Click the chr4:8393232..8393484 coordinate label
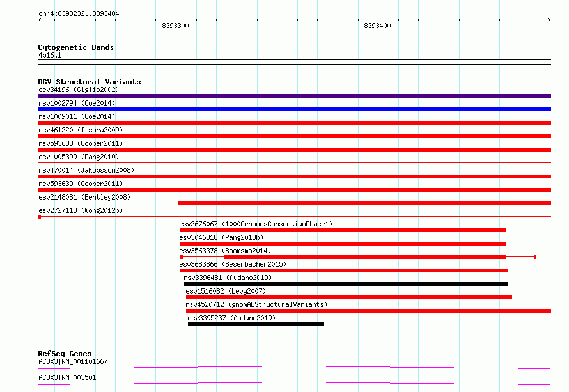 79,13
